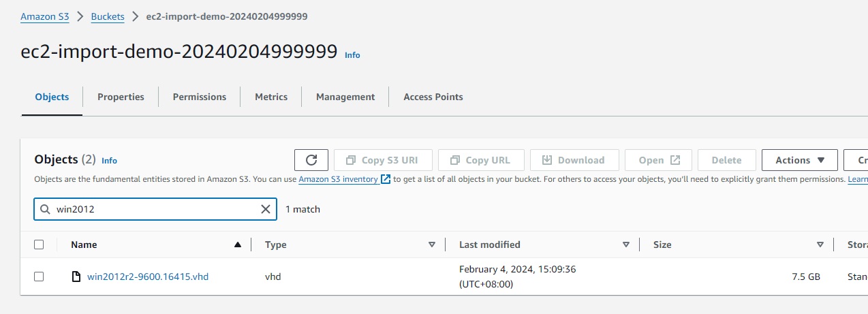The width and height of the screenshot is (868, 314).
Task: Click the file icon beside win2012r2-9600.16415.vhd
Action: [x=77, y=277]
